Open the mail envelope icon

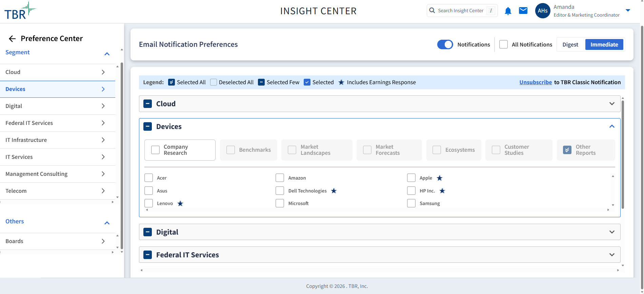(523, 11)
